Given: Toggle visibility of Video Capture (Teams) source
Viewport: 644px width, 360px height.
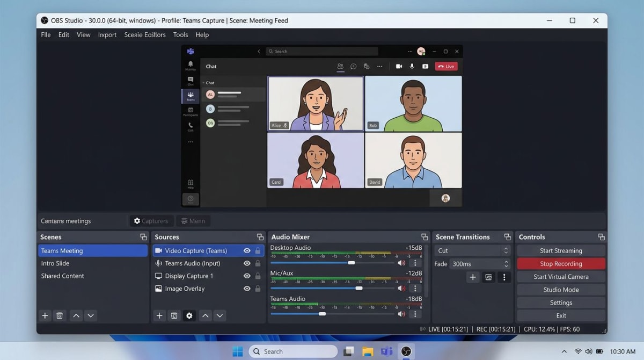Looking at the screenshot, I should [247, 250].
